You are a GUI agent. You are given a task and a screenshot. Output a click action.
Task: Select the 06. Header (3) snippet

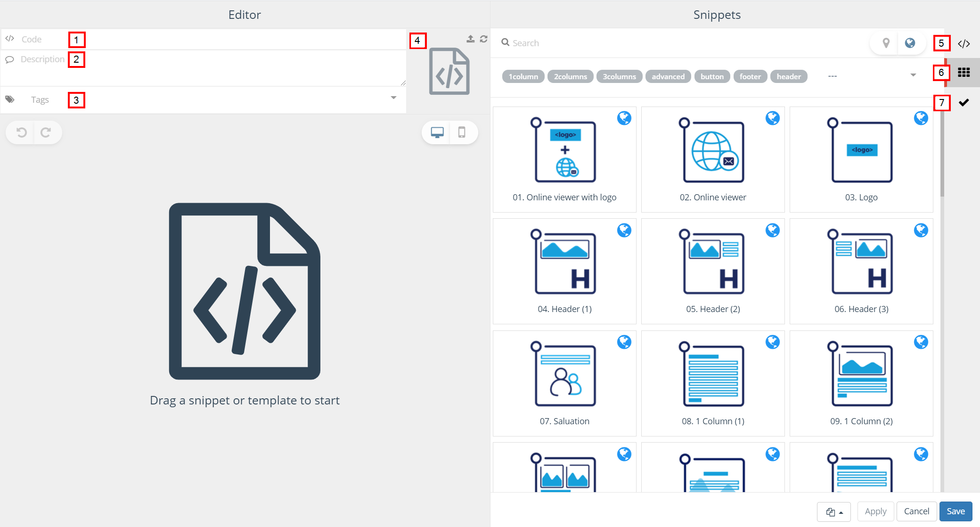point(861,271)
